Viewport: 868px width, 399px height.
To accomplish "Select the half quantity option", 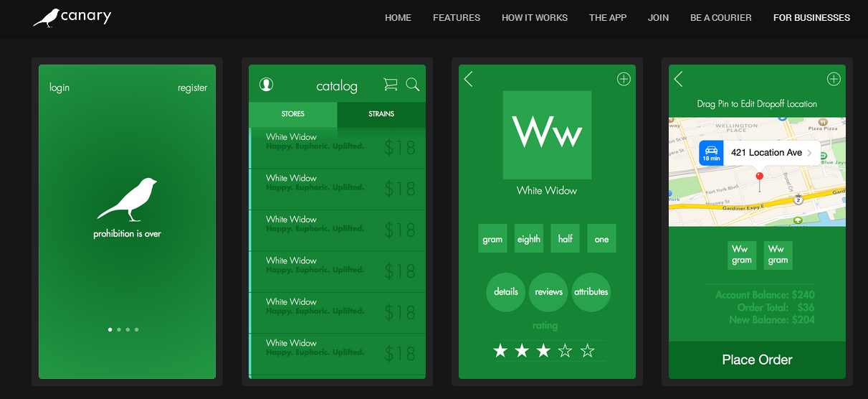I will tap(566, 239).
